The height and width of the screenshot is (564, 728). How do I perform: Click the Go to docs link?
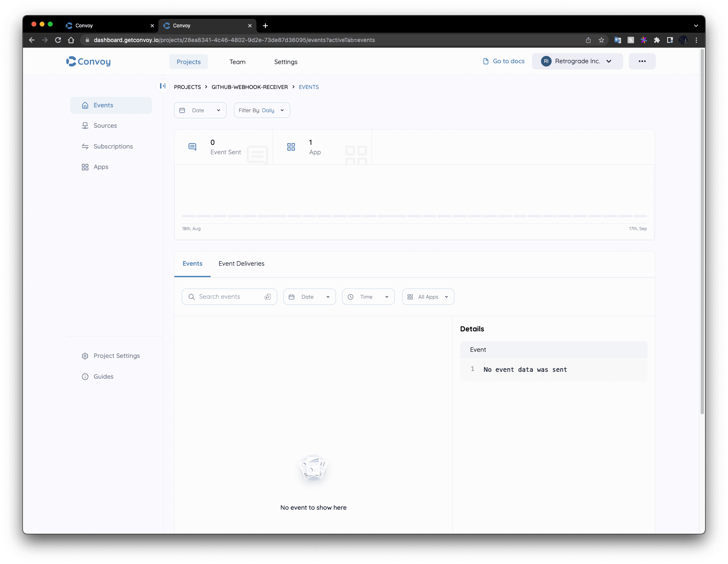point(508,61)
